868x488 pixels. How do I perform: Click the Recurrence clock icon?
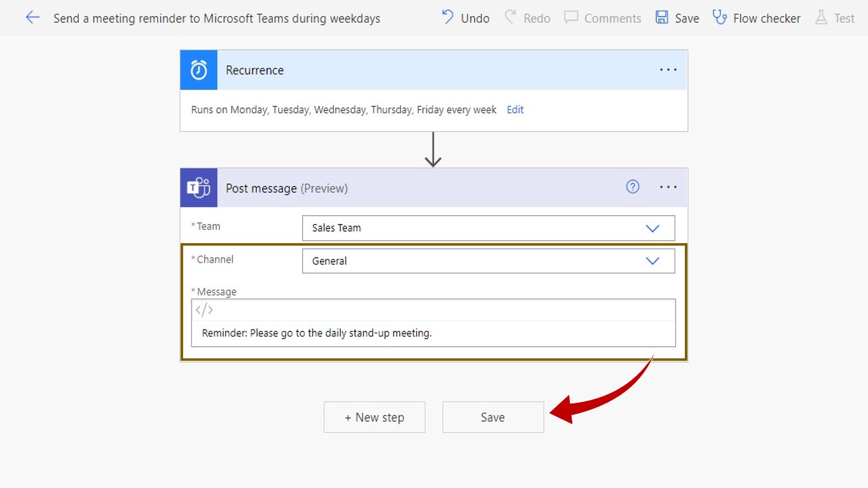point(198,70)
